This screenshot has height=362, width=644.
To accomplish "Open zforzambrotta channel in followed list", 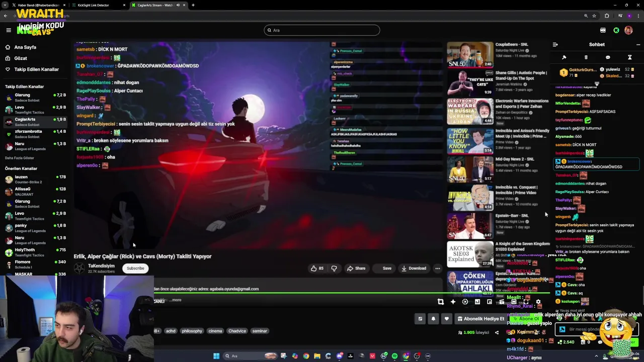I will 34,134.
